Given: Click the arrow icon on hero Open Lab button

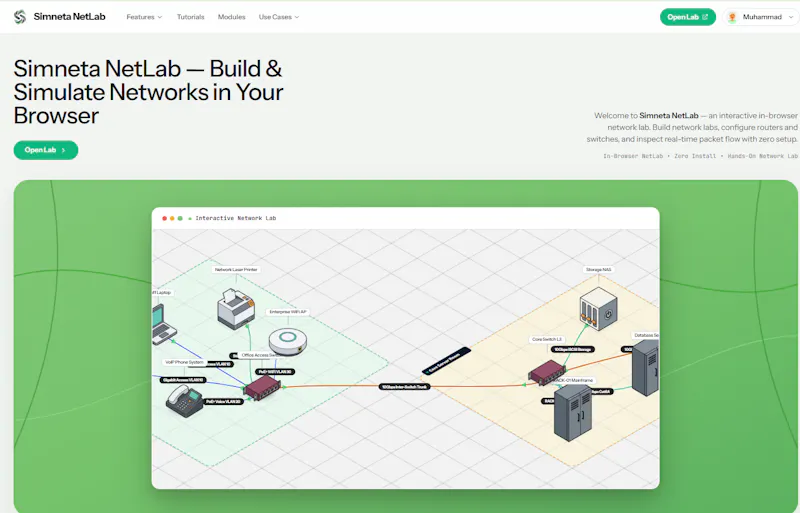Looking at the screenshot, I should [x=64, y=151].
